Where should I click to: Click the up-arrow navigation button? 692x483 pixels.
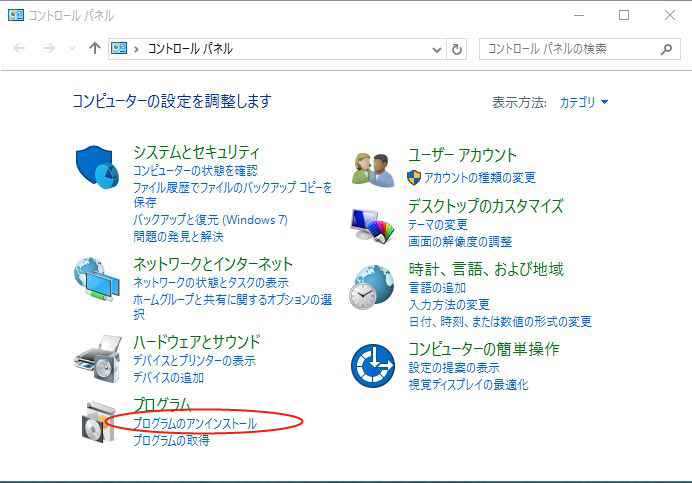pos(94,49)
